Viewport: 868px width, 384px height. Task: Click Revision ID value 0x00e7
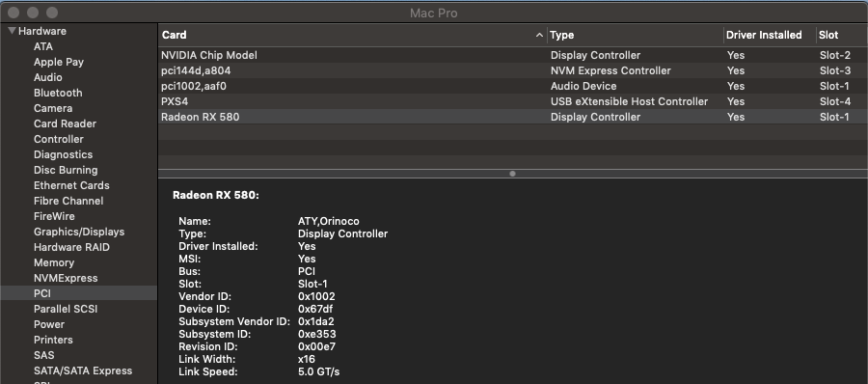point(316,347)
